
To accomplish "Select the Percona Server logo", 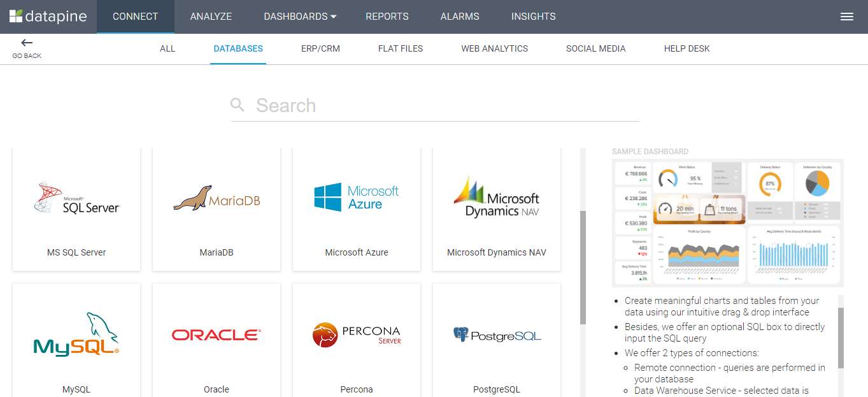I will click(357, 335).
